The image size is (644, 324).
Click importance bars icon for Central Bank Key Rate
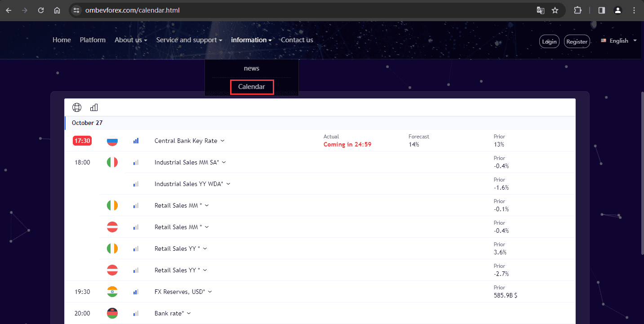(x=136, y=141)
